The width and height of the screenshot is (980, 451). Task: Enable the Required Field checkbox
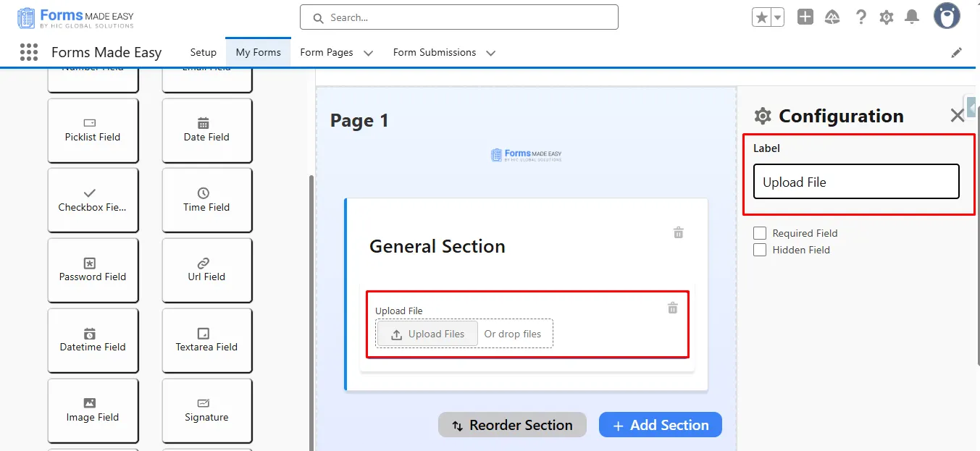(760, 233)
